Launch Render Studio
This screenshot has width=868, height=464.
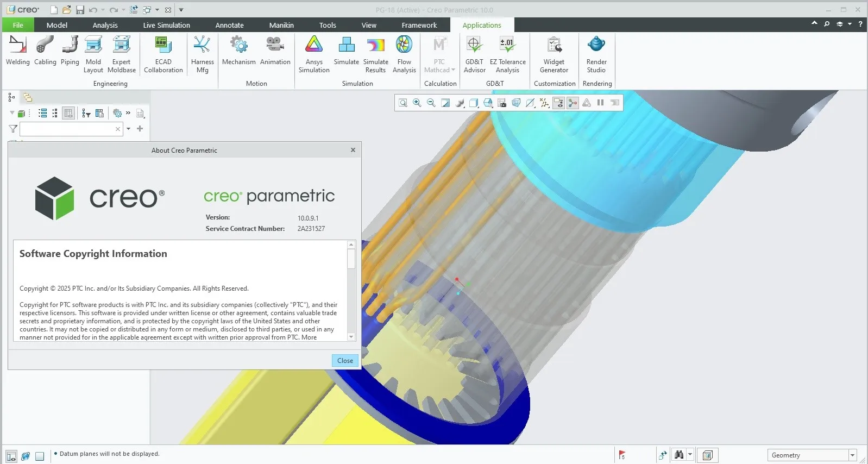click(596, 54)
